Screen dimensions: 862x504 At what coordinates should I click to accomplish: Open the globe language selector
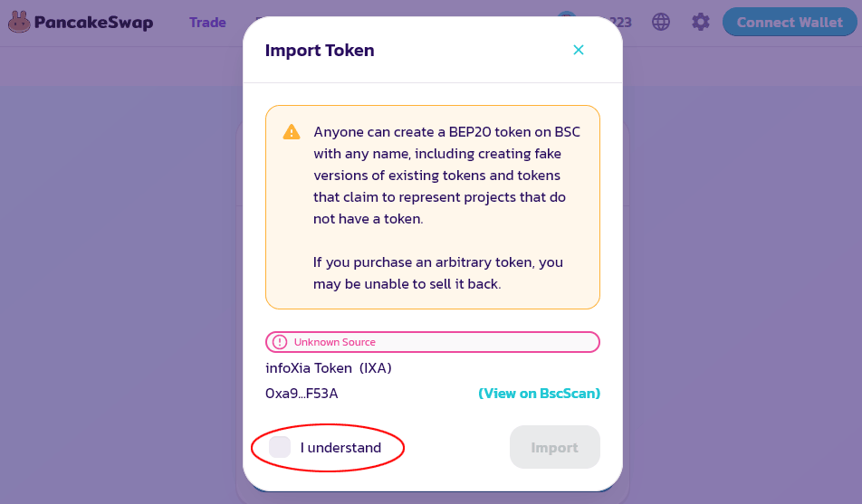661,22
